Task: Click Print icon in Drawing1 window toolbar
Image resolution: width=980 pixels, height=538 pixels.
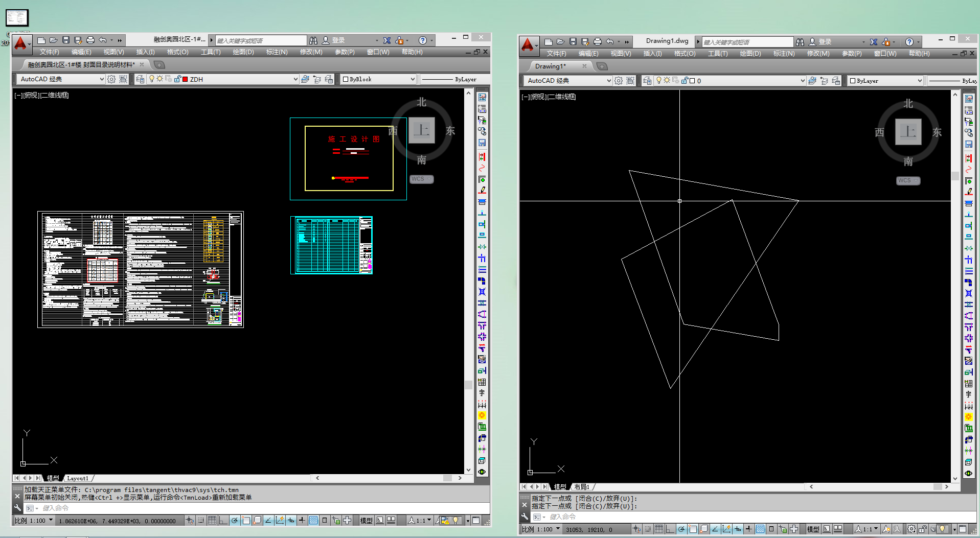Action: click(597, 42)
